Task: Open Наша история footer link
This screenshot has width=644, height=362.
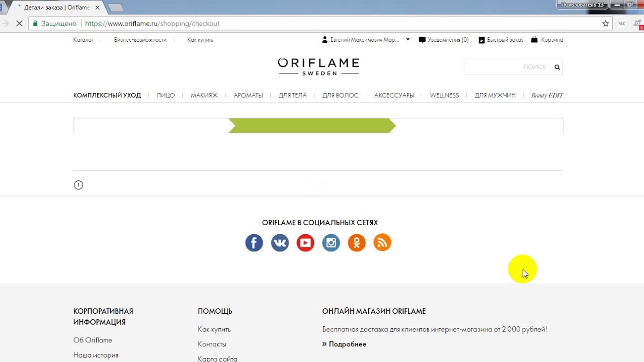Action: click(96, 355)
